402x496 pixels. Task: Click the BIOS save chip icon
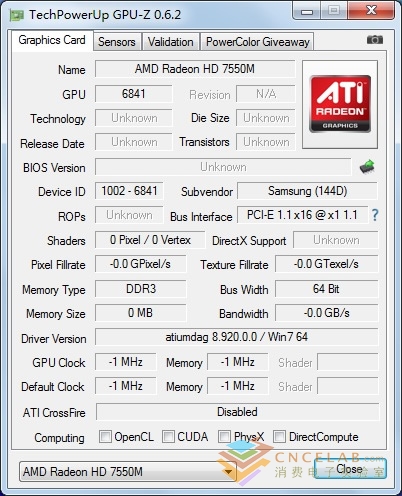(367, 166)
